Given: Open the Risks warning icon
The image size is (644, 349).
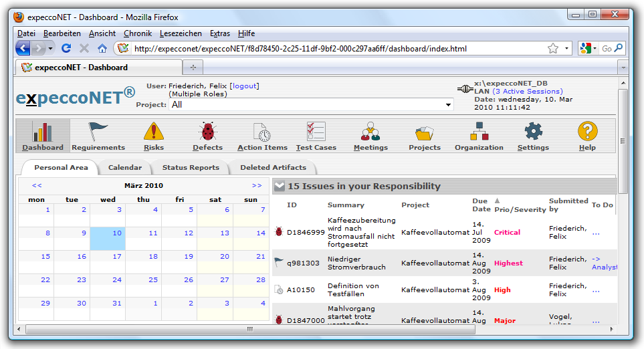Looking at the screenshot, I should click(x=153, y=132).
